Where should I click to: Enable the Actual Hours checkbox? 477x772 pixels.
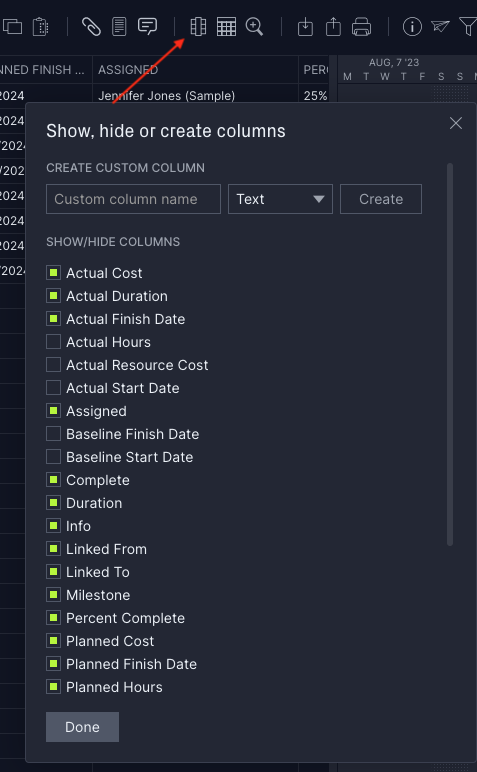[53, 342]
